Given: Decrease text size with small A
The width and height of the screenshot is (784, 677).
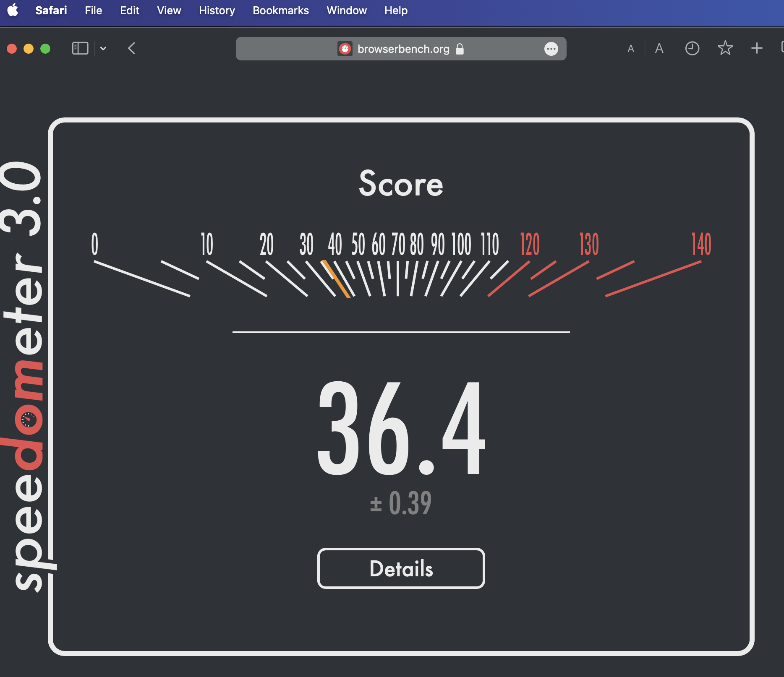Looking at the screenshot, I should 630,49.
